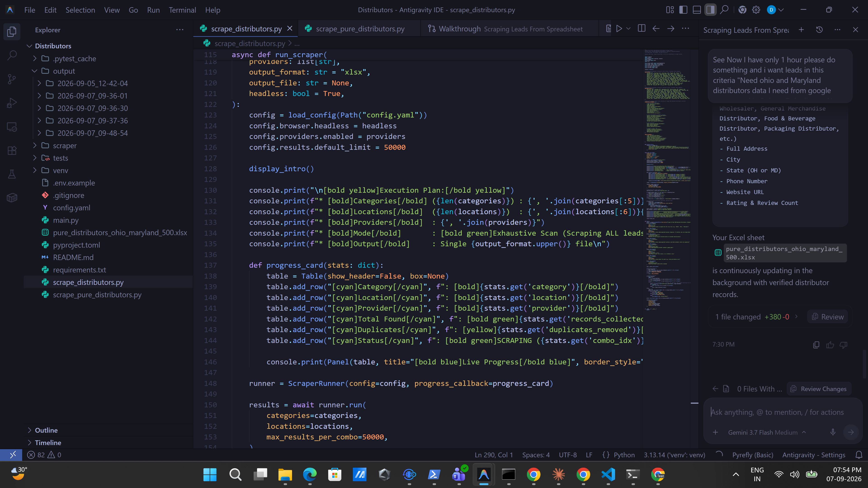
Task: Open chat history clock icon
Action: click(819, 30)
